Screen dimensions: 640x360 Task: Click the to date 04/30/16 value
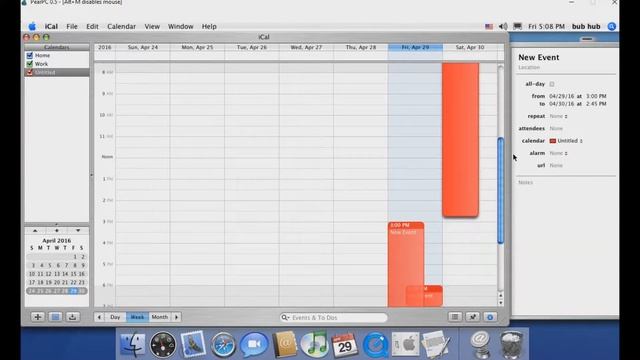point(561,104)
